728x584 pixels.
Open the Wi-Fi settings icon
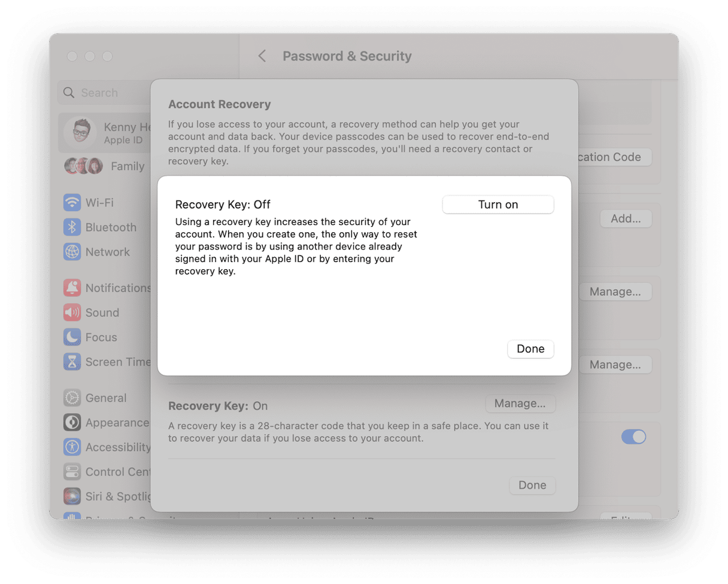click(72, 202)
